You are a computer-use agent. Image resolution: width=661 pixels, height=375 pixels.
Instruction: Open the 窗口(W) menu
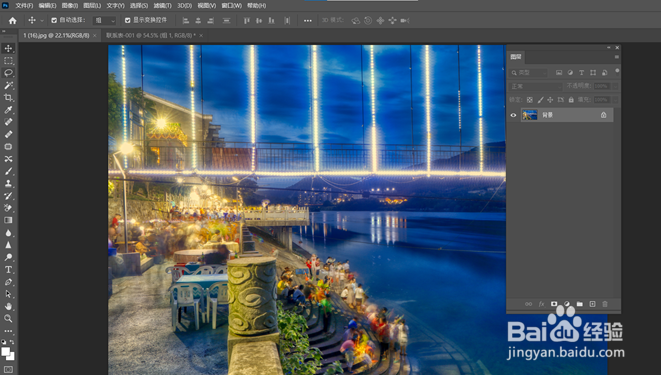[231, 5]
